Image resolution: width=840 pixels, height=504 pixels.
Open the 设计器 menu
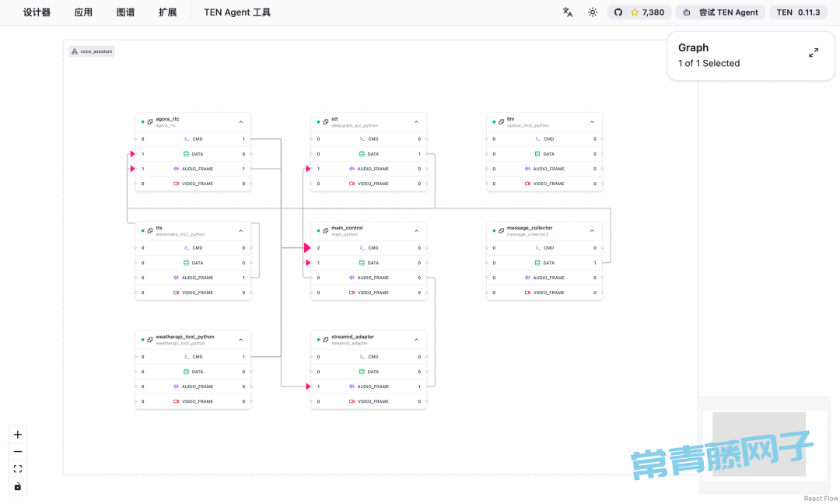coord(37,12)
